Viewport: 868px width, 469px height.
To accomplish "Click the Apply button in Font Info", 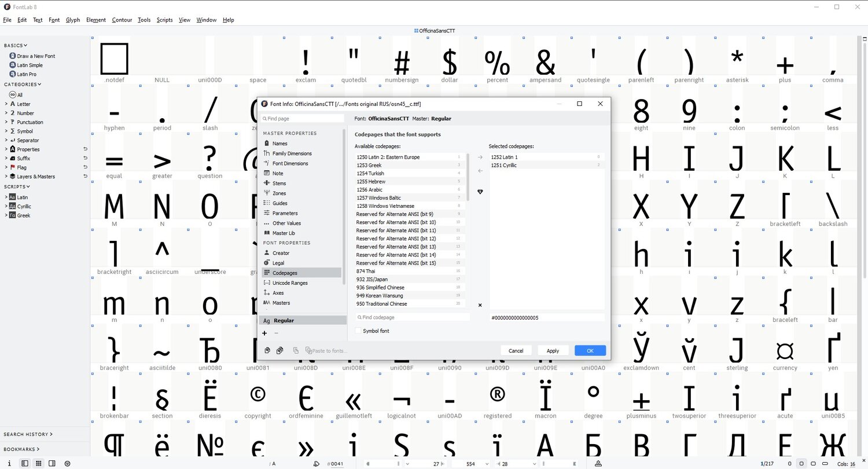I will (x=553, y=350).
